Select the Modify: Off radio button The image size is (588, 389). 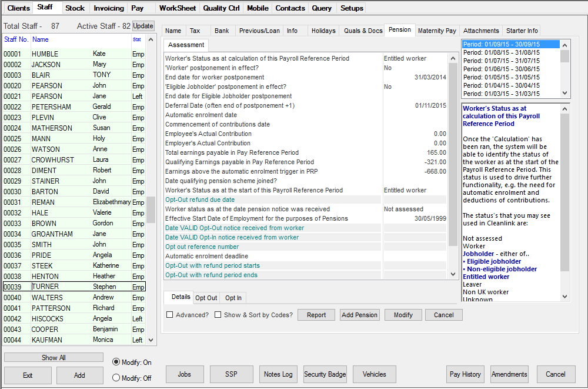(x=118, y=378)
